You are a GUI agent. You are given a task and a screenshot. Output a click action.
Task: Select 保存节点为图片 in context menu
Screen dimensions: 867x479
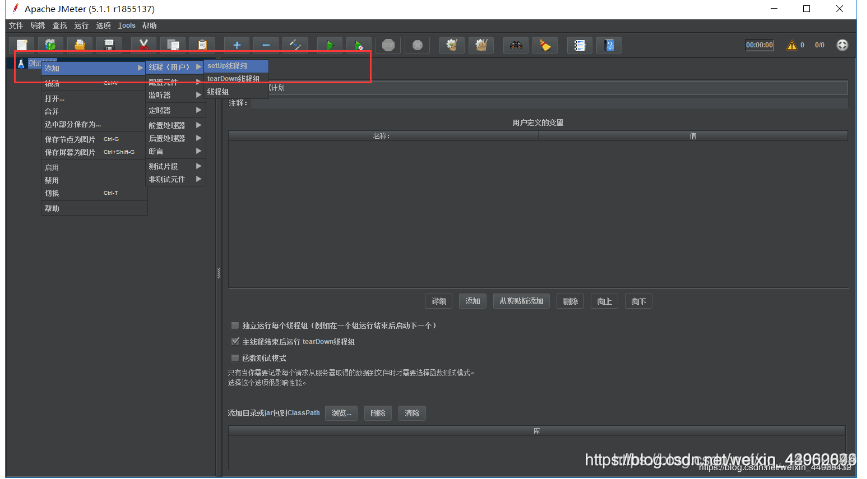[93, 139]
